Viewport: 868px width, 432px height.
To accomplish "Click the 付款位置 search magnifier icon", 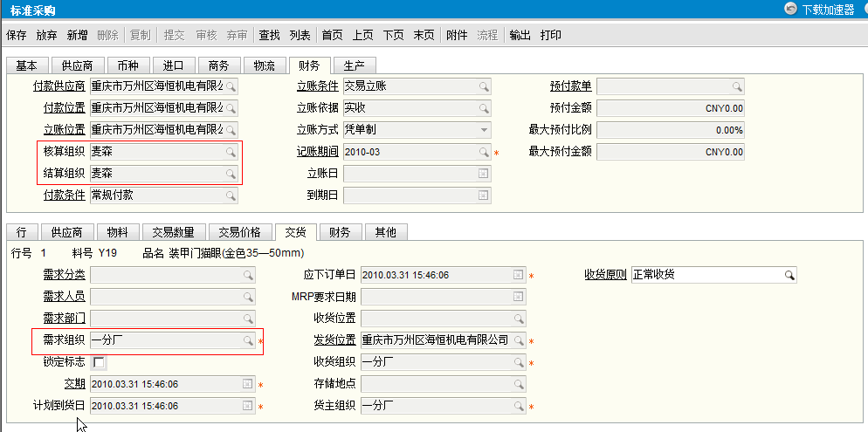I will click(x=231, y=108).
